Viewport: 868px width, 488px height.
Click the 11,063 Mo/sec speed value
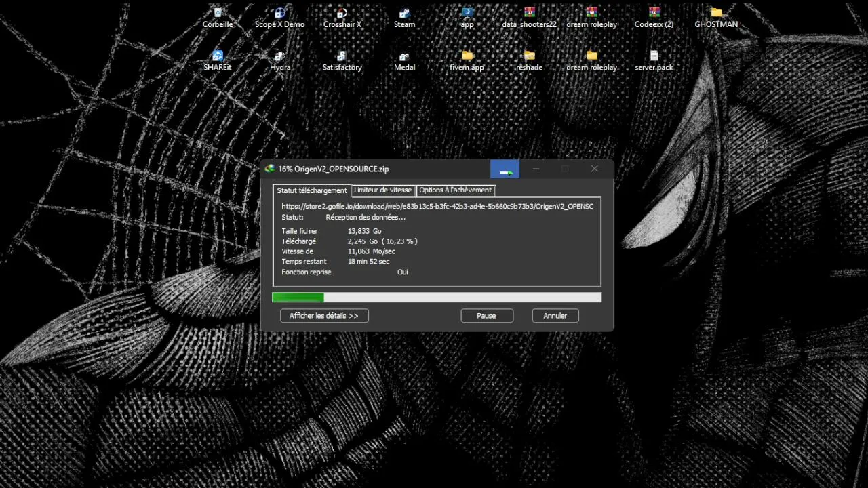(371, 251)
